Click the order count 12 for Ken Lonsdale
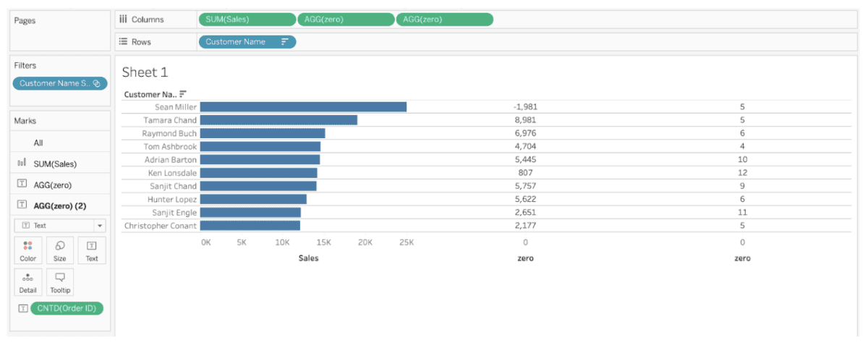This screenshot has width=868, height=353. pos(742,173)
